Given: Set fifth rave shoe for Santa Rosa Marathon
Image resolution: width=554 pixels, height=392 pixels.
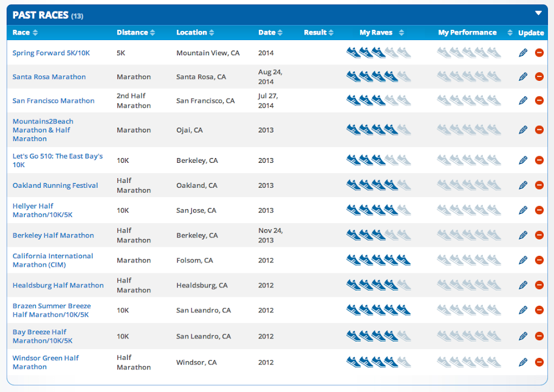Looking at the screenshot, I should tap(404, 77).
